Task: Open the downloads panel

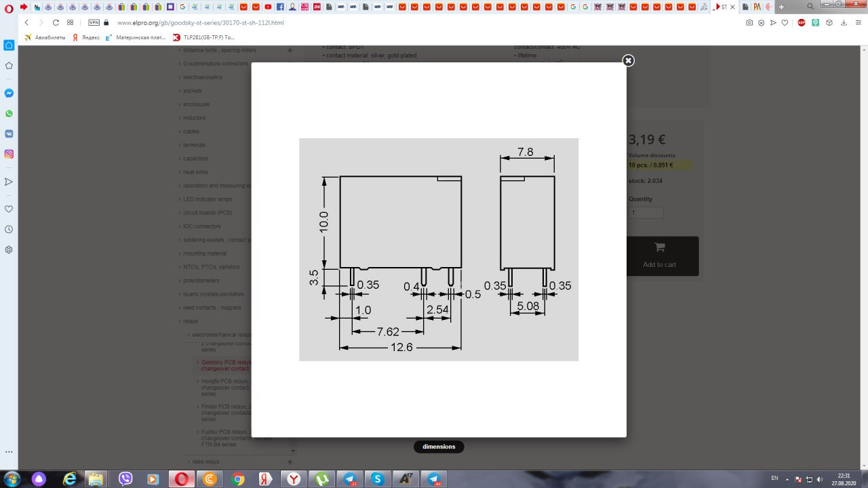Action: click(x=843, y=22)
